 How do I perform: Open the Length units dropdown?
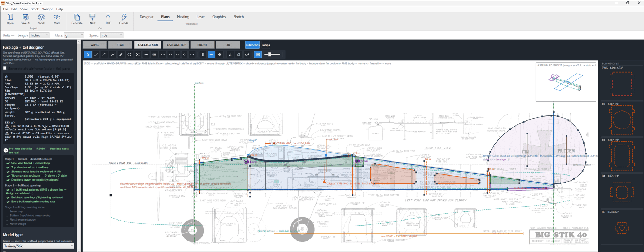point(39,35)
